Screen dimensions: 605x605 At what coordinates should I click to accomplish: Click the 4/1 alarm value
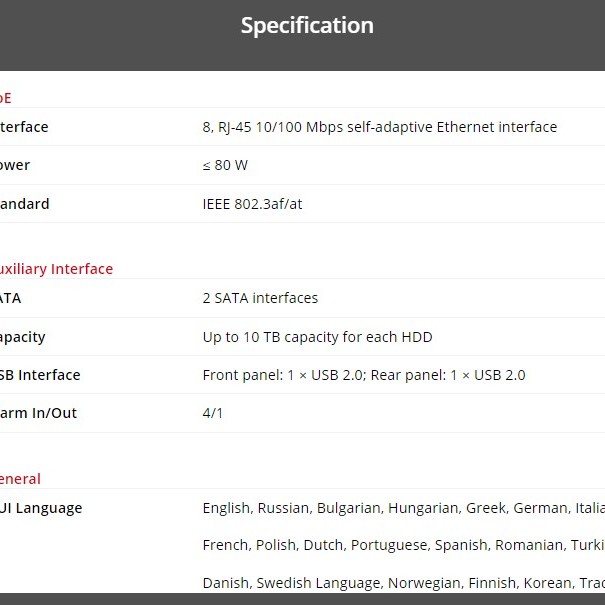point(212,413)
